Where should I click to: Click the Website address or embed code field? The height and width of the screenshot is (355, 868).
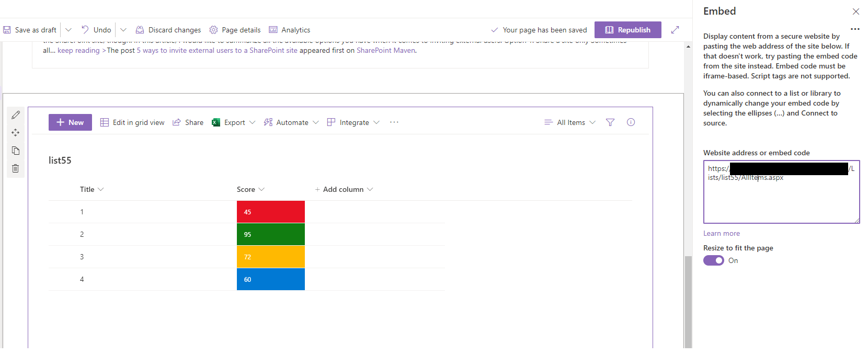tap(781, 192)
